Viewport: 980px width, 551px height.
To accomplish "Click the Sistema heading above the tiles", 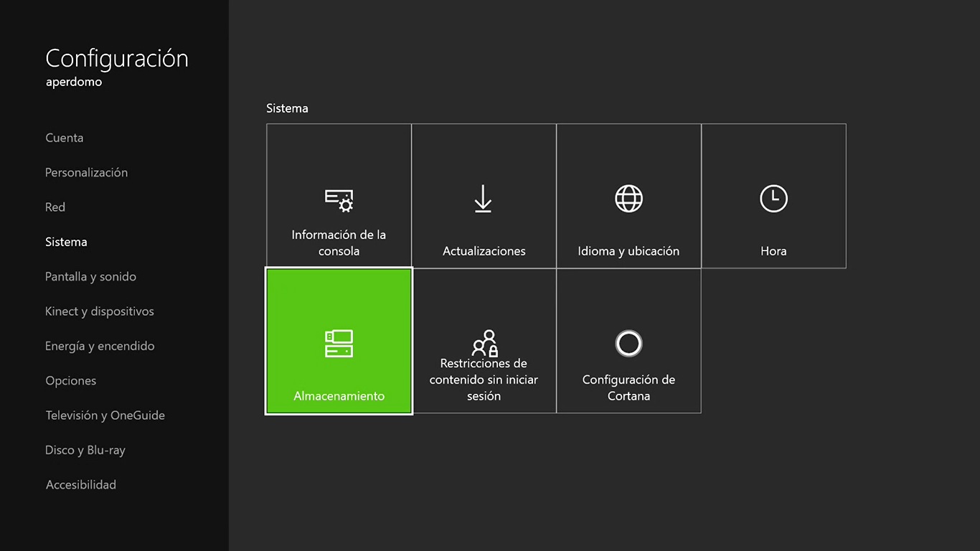I will click(287, 108).
